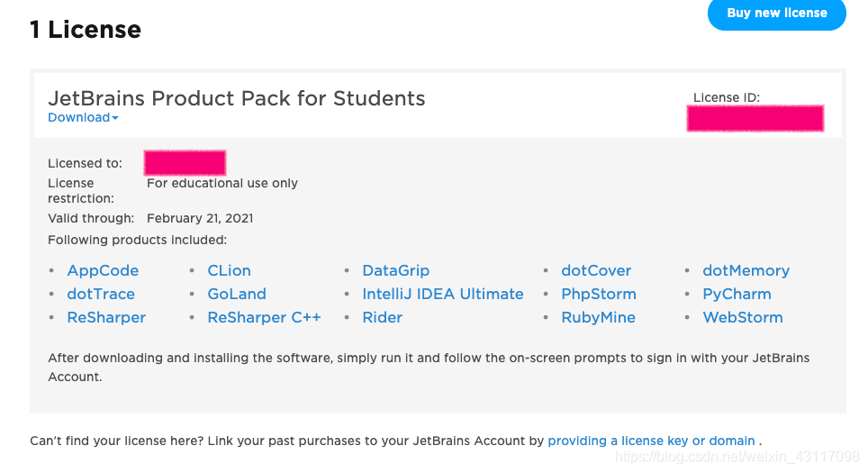This screenshot has height=473, width=868.
Task: Click the redacted License ID field
Action: (x=755, y=118)
